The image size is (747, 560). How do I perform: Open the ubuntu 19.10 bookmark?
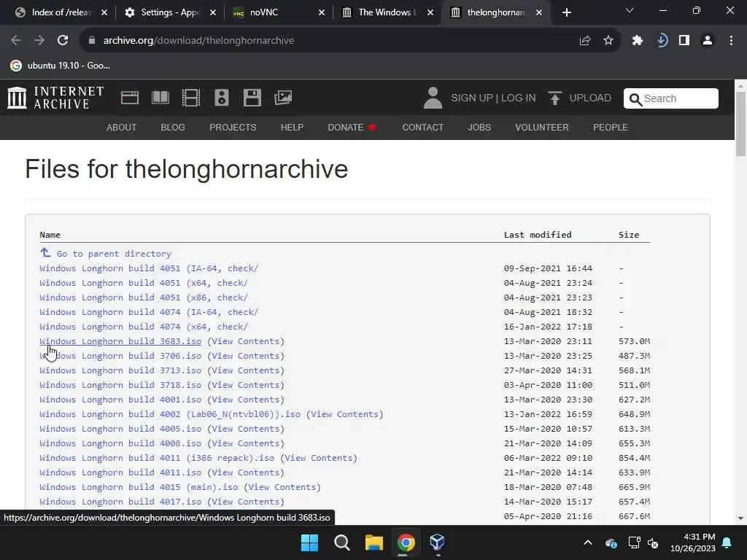point(61,66)
